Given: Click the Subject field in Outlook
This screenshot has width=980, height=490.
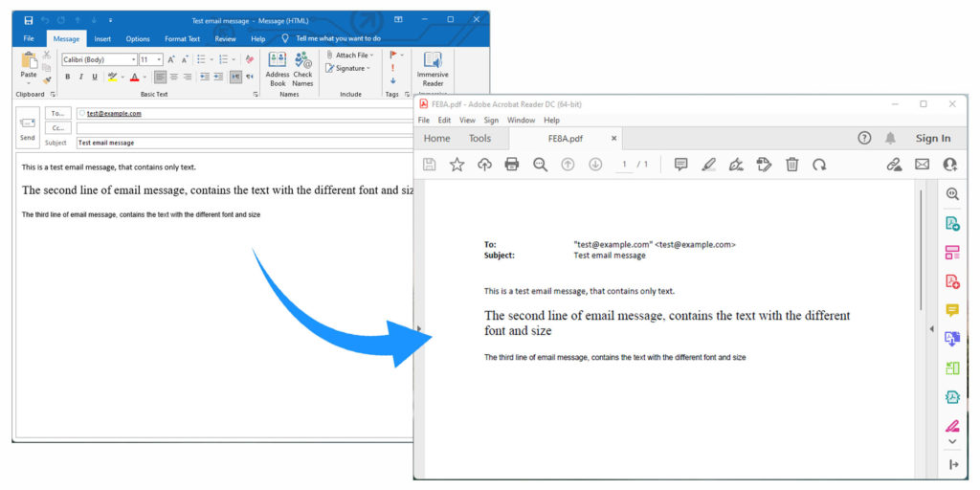Looking at the screenshot, I should (x=244, y=143).
